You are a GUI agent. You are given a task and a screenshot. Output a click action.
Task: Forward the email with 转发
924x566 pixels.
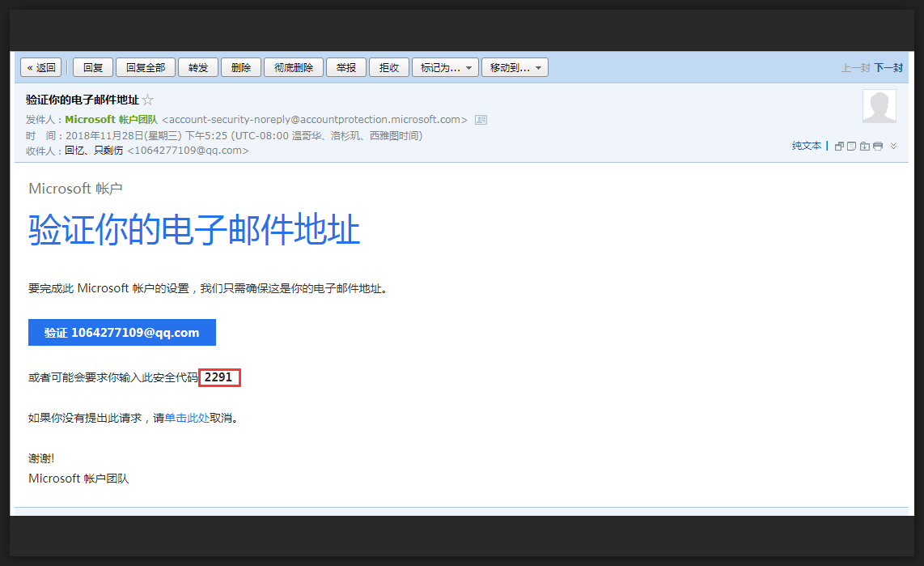[198, 68]
